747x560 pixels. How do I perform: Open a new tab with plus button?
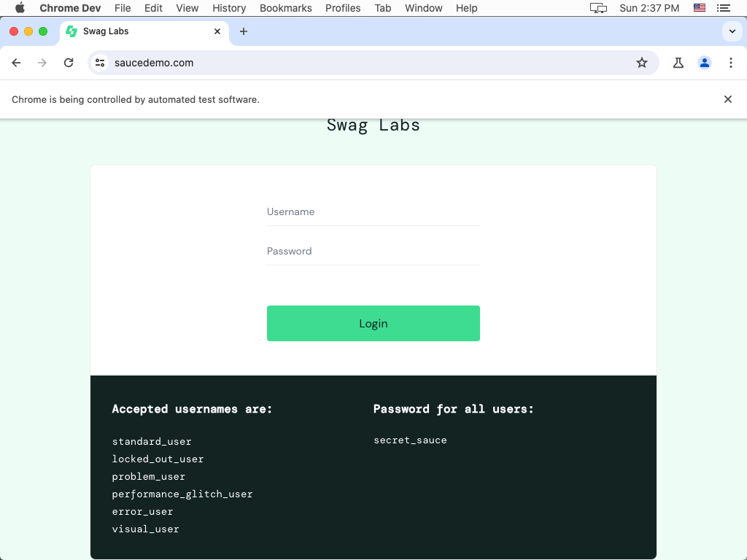pyautogui.click(x=244, y=31)
